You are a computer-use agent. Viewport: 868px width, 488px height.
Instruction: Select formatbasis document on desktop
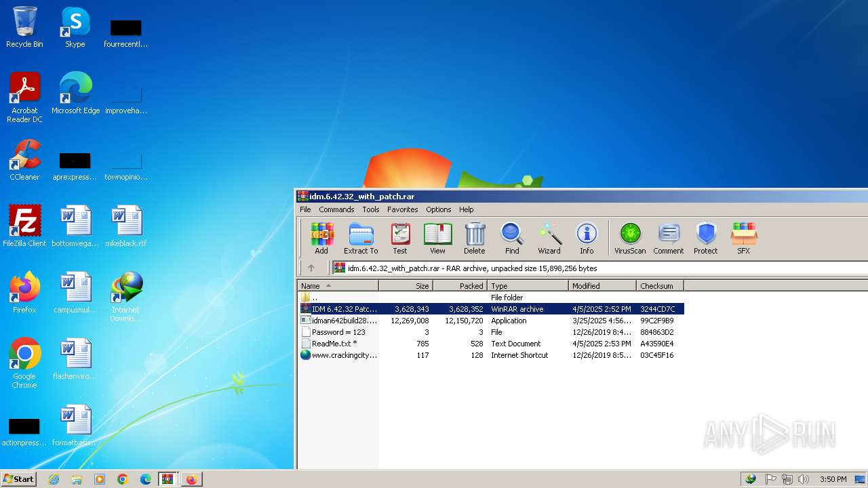(x=75, y=426)
